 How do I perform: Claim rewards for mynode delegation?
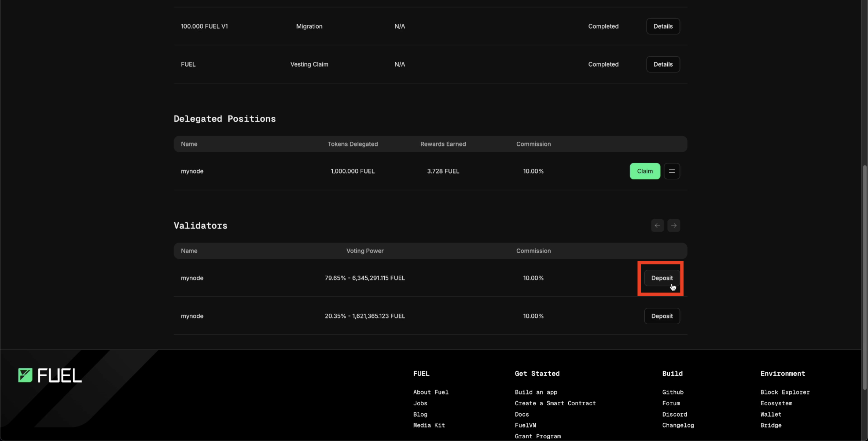(645, 171)
